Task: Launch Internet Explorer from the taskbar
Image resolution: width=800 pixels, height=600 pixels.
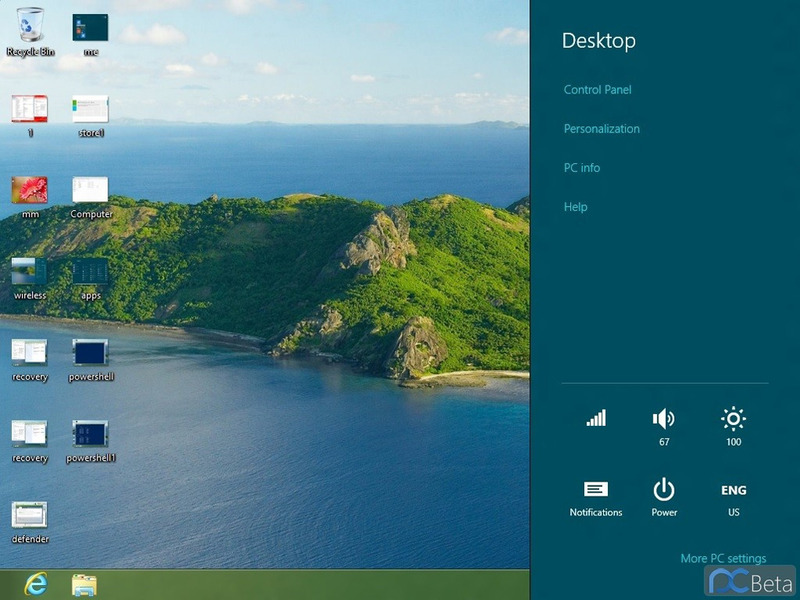Action: point(36,585)
